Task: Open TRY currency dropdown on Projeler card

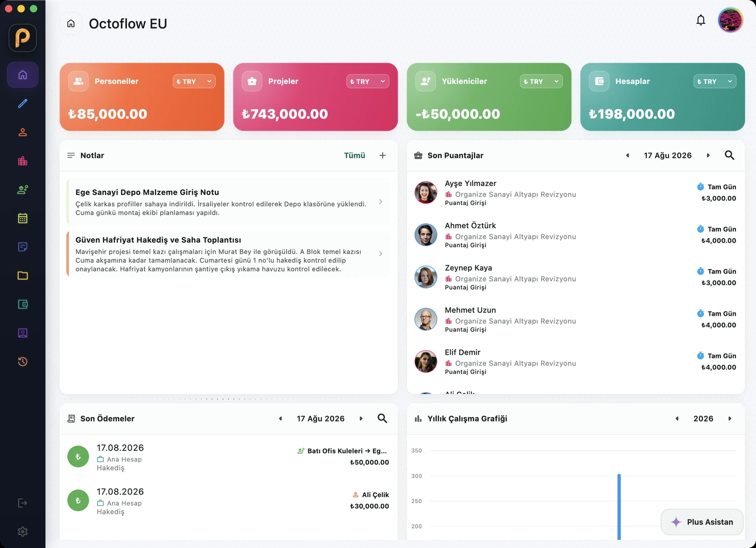Action: pos(368,81)
